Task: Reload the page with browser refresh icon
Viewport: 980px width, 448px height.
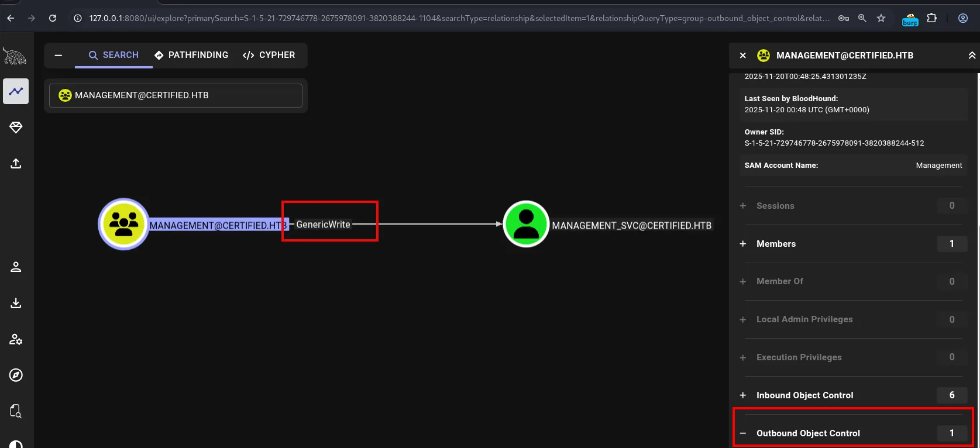Action: pos(53,18)
